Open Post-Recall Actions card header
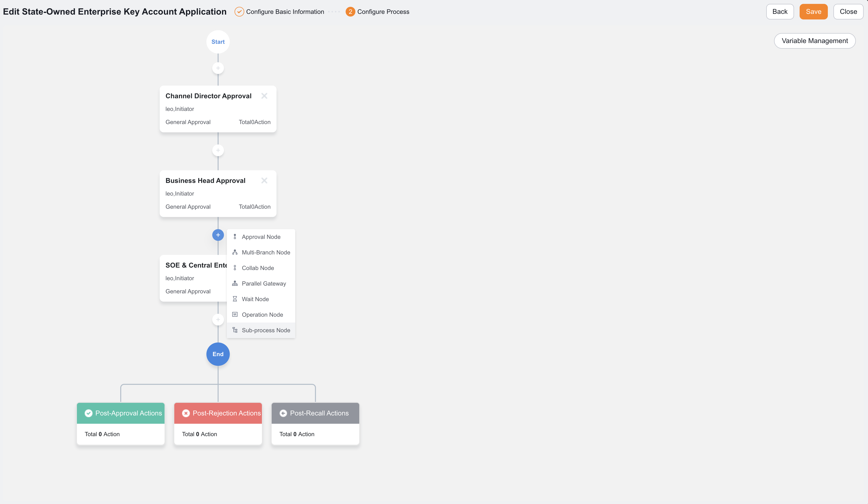 tap(315, 413)
